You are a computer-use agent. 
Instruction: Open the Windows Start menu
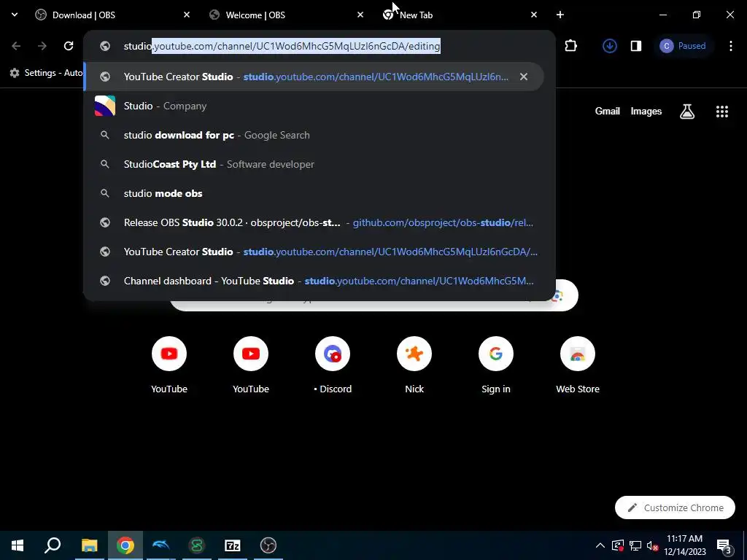[18, 545]
